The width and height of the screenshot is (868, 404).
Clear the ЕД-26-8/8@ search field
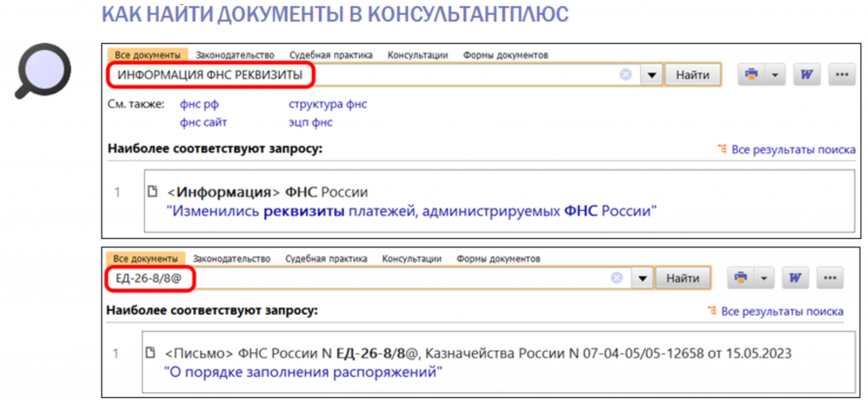[617, 278]
